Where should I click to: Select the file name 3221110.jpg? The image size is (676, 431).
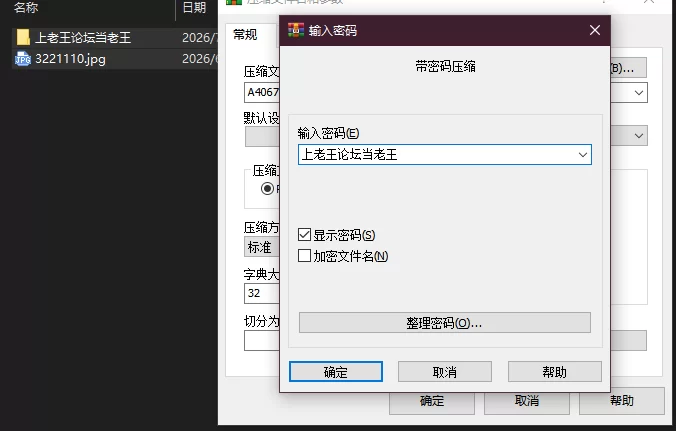tap(70, 59)
